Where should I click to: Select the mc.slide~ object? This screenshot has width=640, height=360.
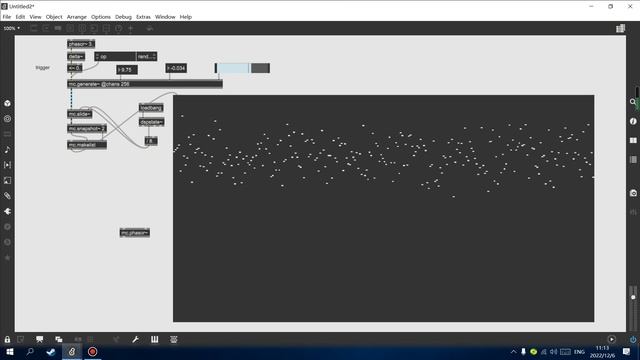tap(80, 114)
